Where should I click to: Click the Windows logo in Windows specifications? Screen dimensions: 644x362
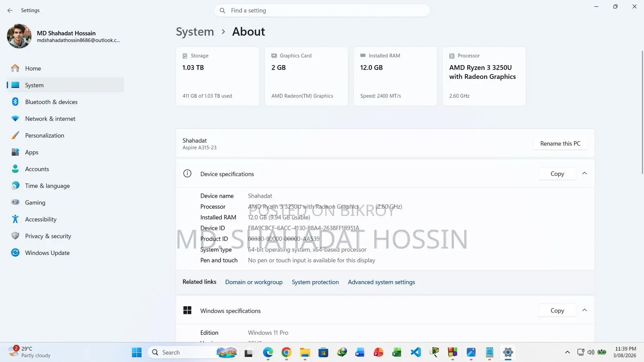(x=187, y=311)
